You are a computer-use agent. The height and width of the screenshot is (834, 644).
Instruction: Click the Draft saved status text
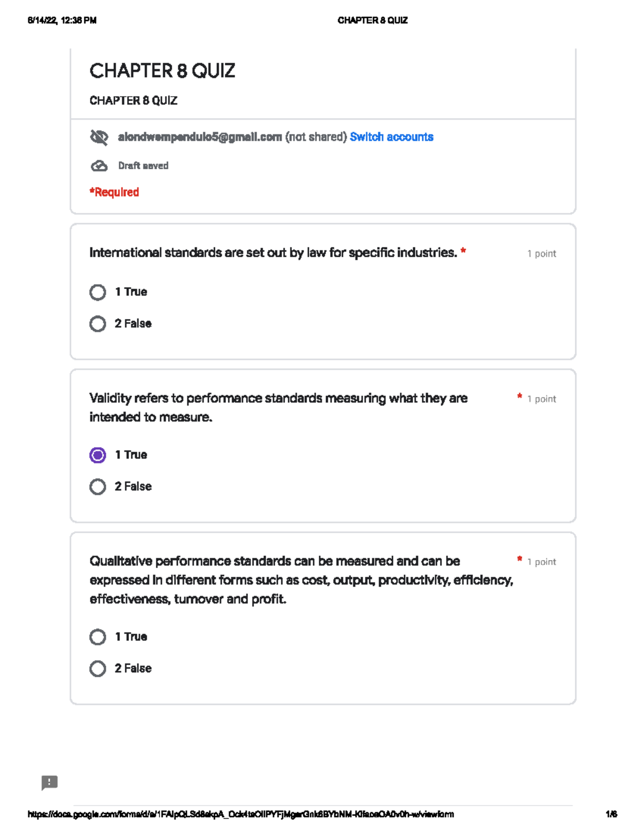click(143, 166)
